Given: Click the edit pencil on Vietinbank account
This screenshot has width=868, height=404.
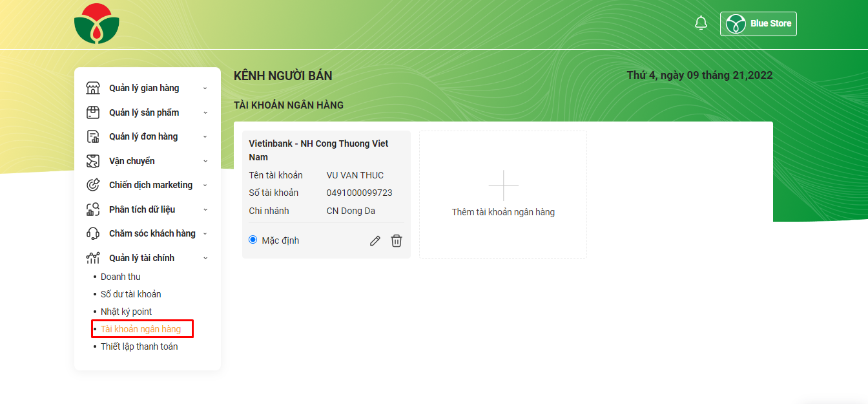Looking at the screenshot, I should tap(375, 240).
